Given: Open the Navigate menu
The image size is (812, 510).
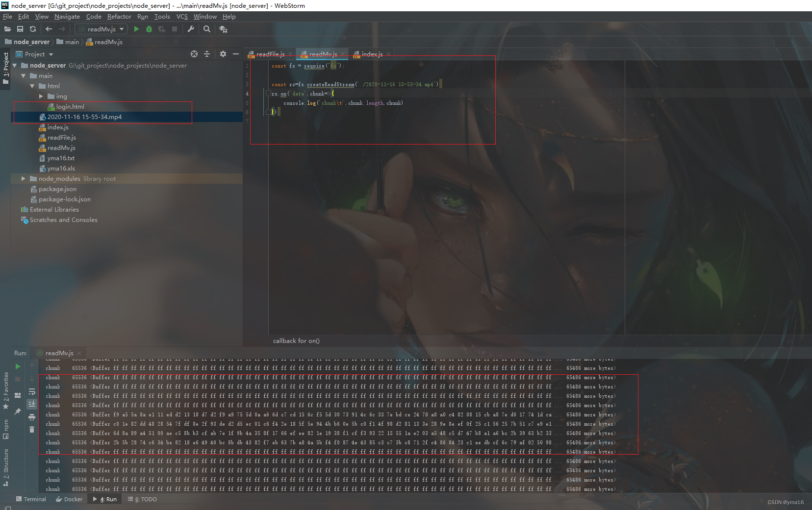Looking at the screenshot, I should tap(67, 17).
